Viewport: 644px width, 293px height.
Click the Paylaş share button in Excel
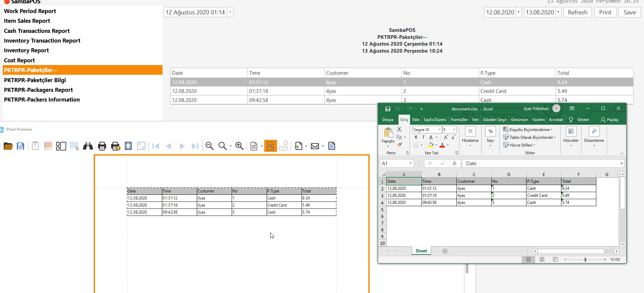tap(609, 120)
